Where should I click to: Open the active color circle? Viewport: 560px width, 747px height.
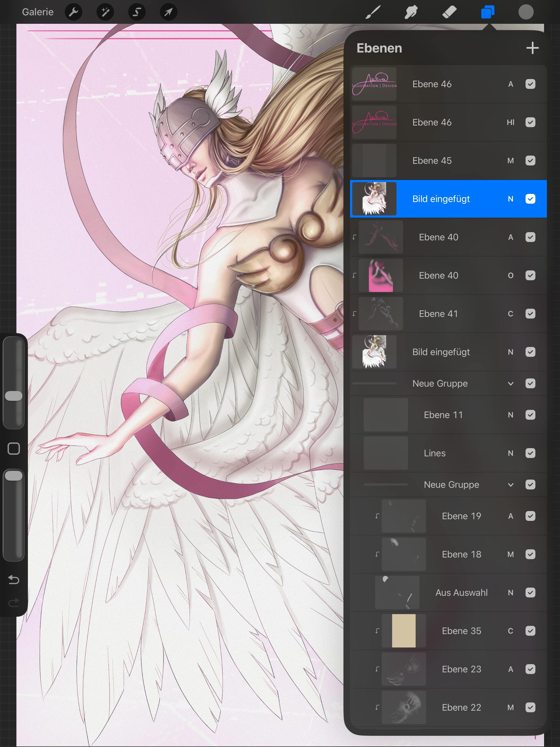point(526,12)
